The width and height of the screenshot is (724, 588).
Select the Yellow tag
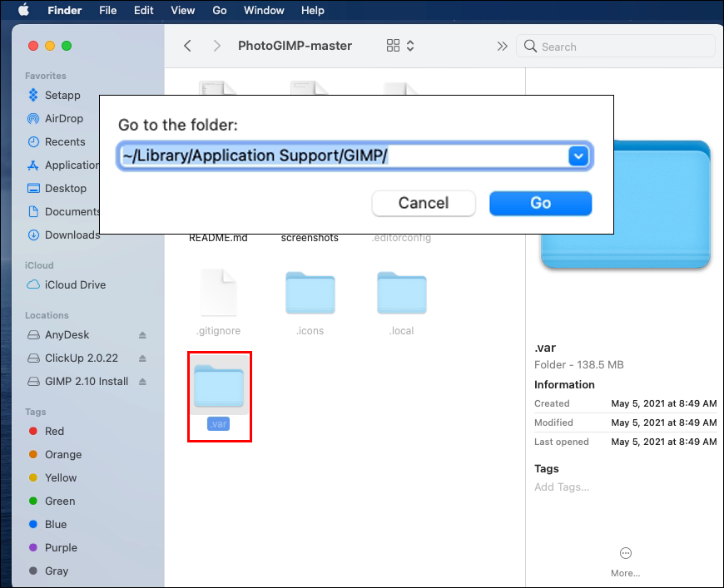pyautogui.click(x=61, y=477)
